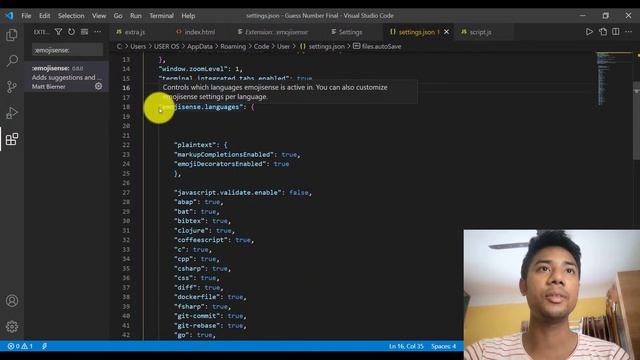The width and height of the screenshot is (640, 360).
Task: Click the "git-commit" key on line 40
Action: coord(197,316)
